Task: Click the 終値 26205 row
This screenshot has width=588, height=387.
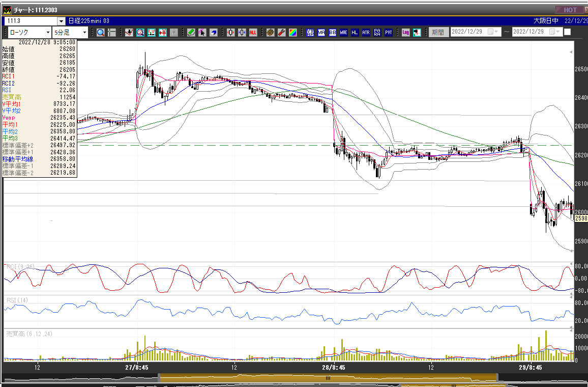Action: (39, 70)
